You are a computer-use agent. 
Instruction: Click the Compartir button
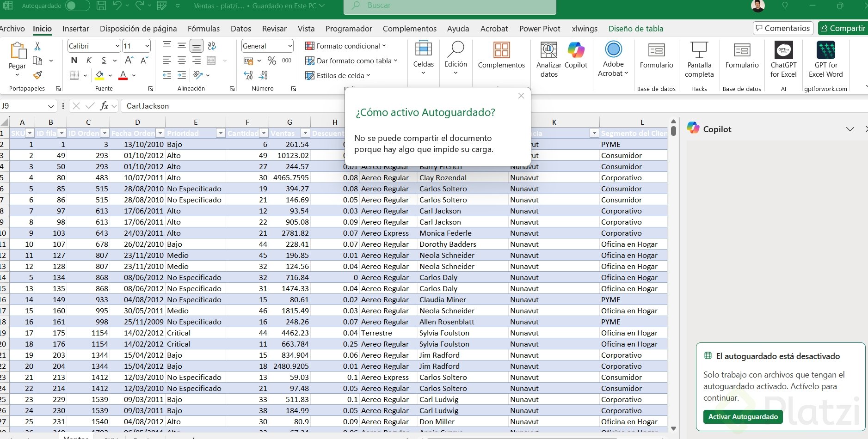843,28
